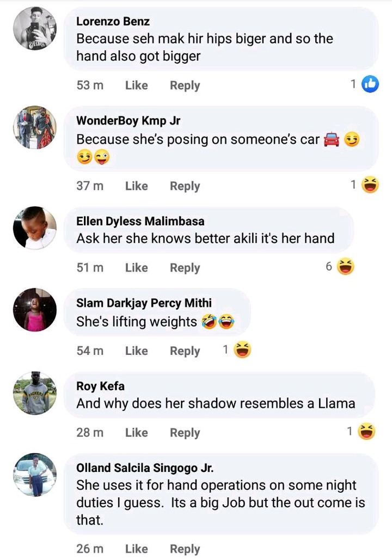This screenshot has height=559, width=392.
Task: Like Roy Kefa's Llama comment
Action: [x=136, y=432]
